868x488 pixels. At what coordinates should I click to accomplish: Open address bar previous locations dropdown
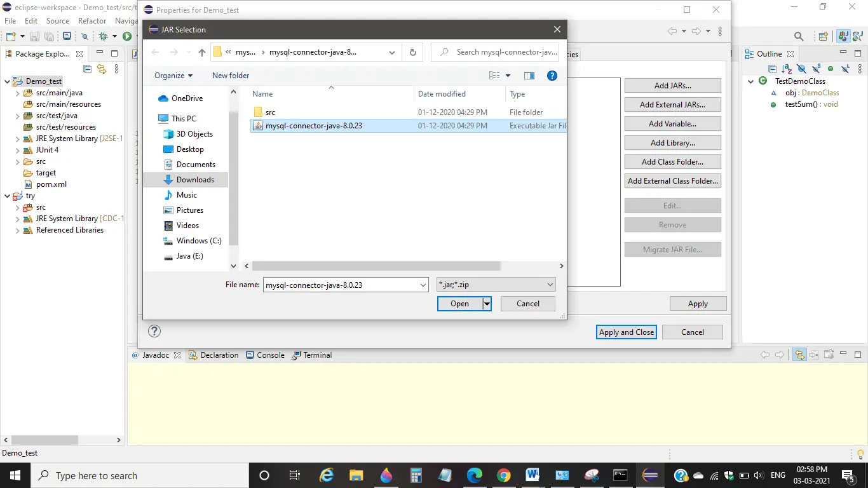(x=392, y=52)
